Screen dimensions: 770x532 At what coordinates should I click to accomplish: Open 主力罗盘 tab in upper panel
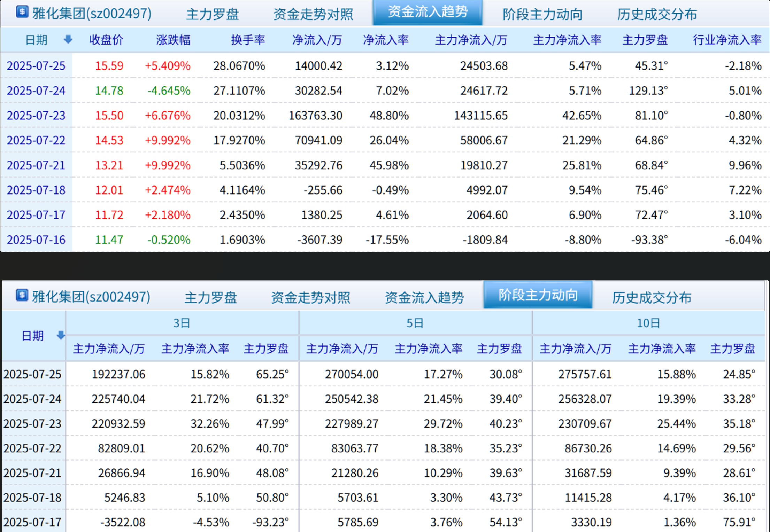pyautogui.click(x=212, y=14)
